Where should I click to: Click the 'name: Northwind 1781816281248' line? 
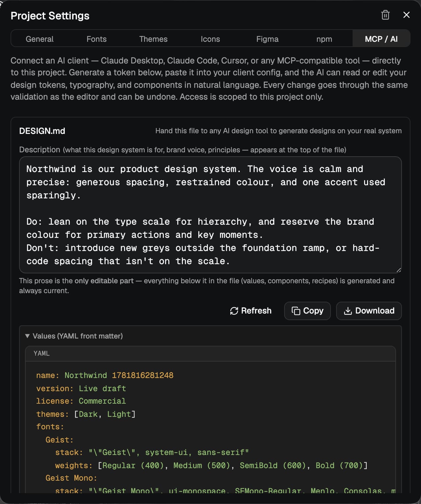coord(105,375)
